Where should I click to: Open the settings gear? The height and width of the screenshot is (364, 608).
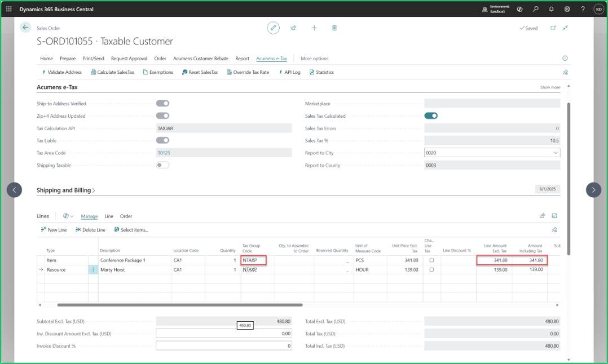tap(567, 9)
